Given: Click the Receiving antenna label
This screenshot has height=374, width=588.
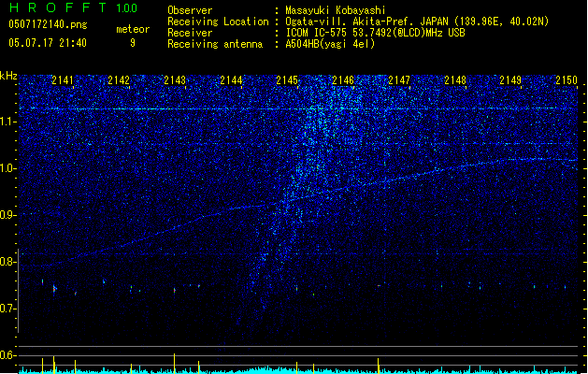Looking at the screenshot, I should pos(215,44).
